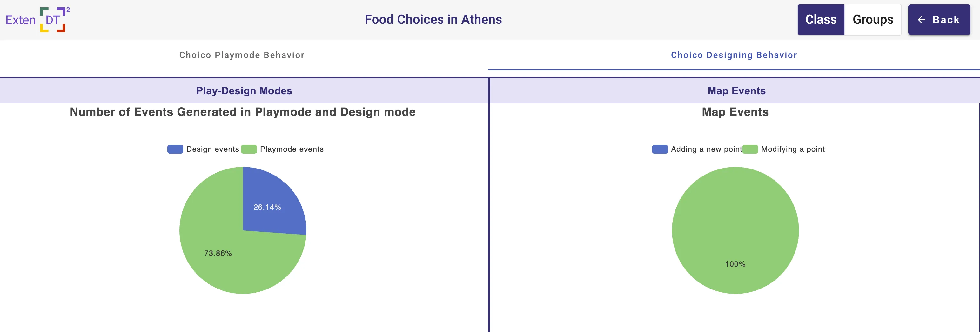Switch to the Choico Playmode Behavior tab
The image size is (980, 332).
coord(242,55)
